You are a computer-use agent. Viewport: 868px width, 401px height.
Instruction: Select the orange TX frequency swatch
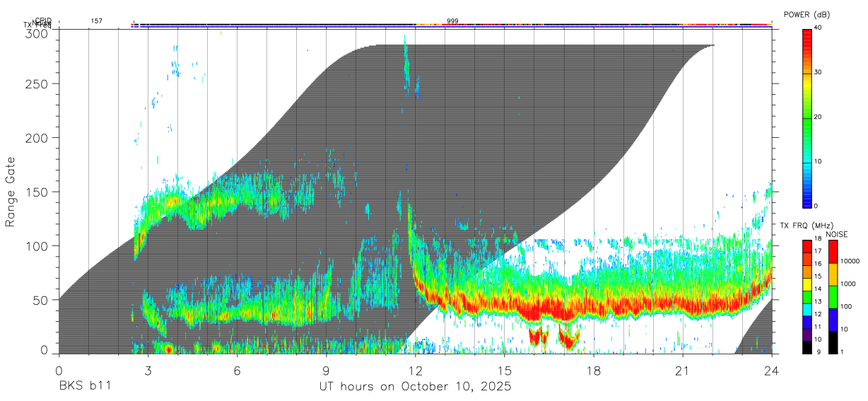[x=807, y=271]
